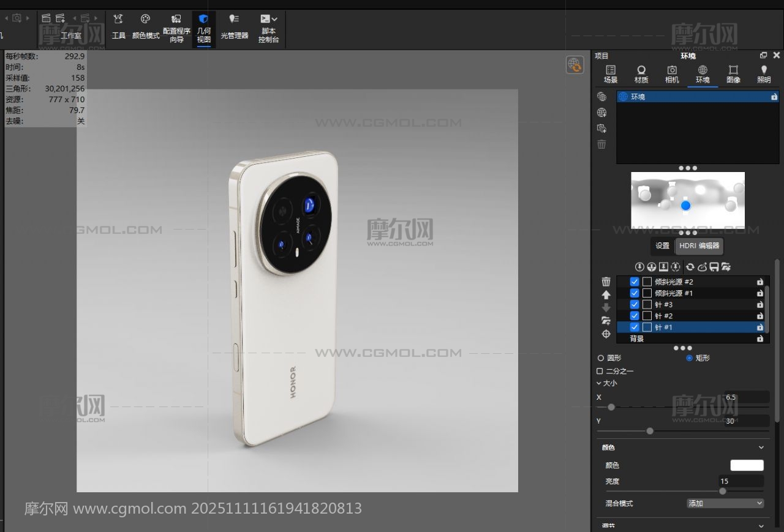The height and width of the screenshot is (532, 784).
Task: Toggle the 几何视图 geometry view
Action: [203, 28]
